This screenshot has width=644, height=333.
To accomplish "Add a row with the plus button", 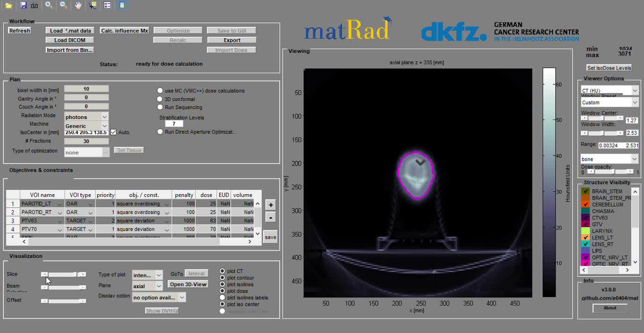I will point(271,205).
